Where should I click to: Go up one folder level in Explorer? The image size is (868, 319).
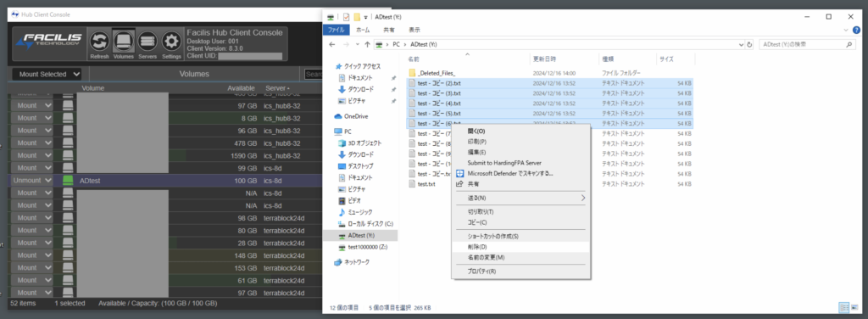[368, 44]
